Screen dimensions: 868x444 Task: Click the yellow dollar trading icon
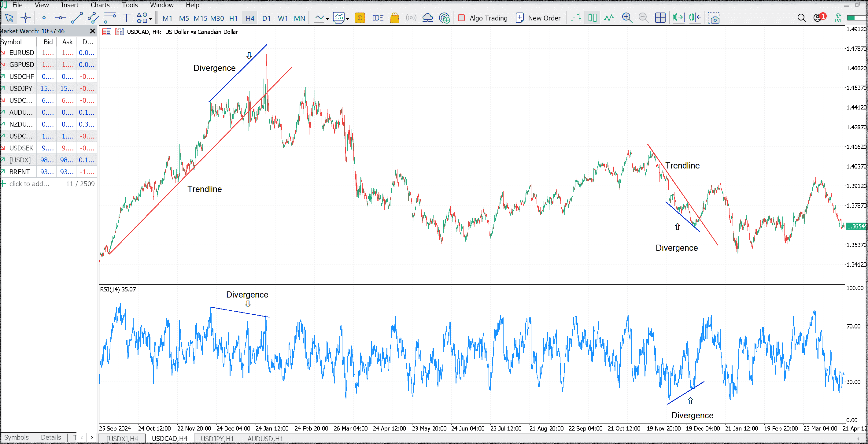(x=360, y=18)
